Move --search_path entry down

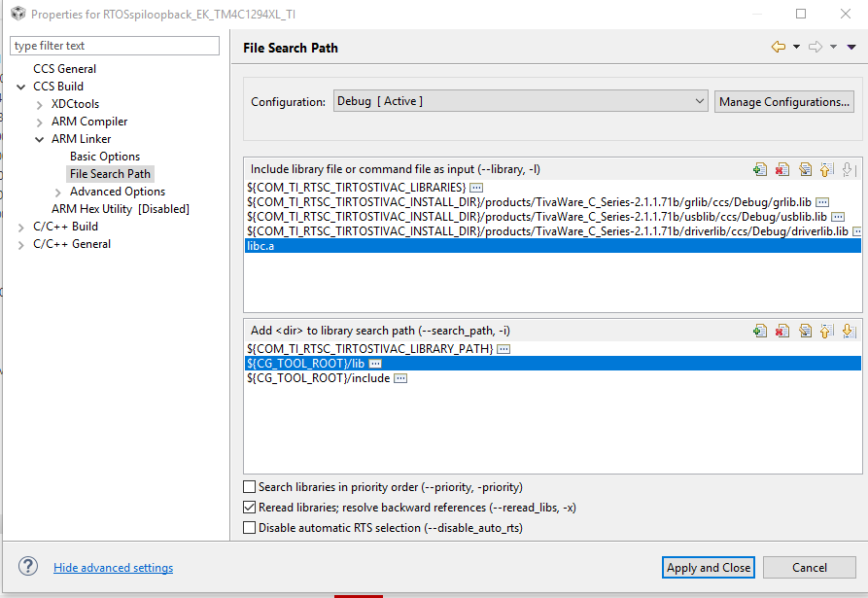click(x=849, y=332)
